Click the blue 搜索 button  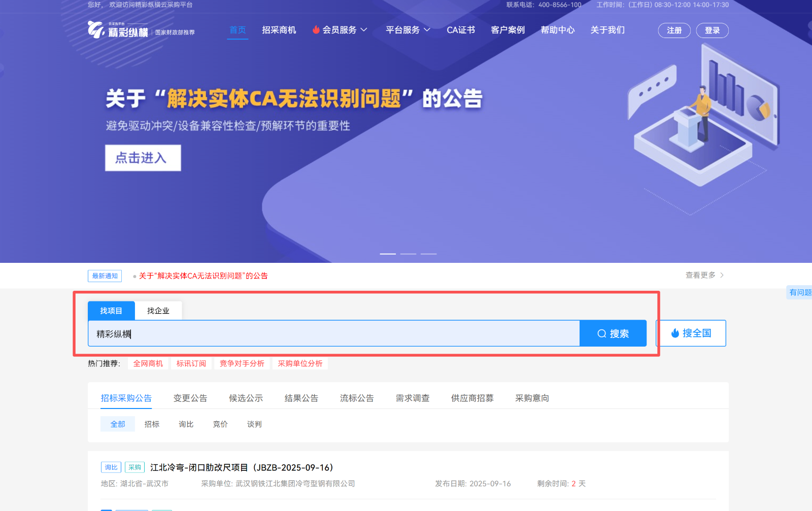click(x=613, y=333)
